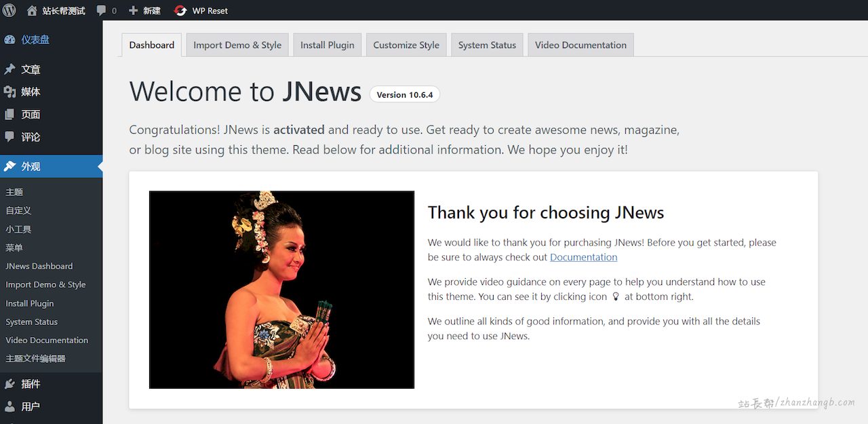This screenshot has height=424, width=868.
Task: Click the Balinese dancer image
Action: point(281,290)
